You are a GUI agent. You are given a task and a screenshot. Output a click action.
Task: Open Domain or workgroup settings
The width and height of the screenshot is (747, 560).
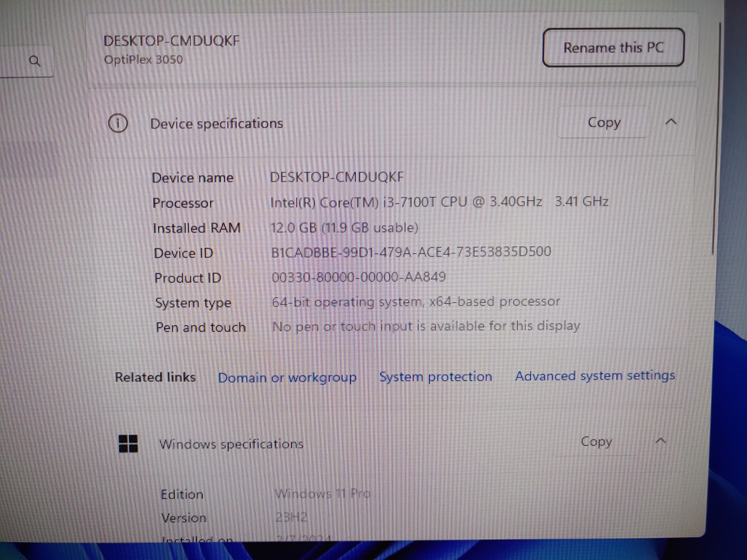pyautogui.click(x=287, y=377)
